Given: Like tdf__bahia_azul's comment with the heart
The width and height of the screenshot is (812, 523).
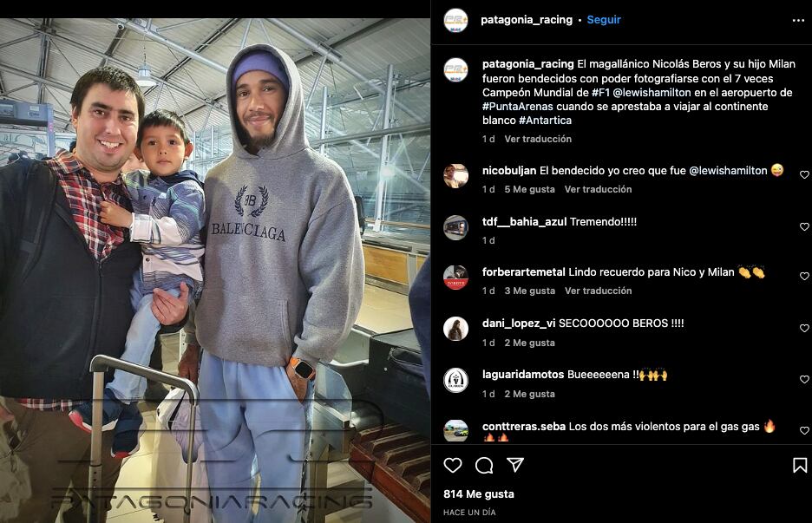Looking at the screenshot, I should (x=804, y=226).
